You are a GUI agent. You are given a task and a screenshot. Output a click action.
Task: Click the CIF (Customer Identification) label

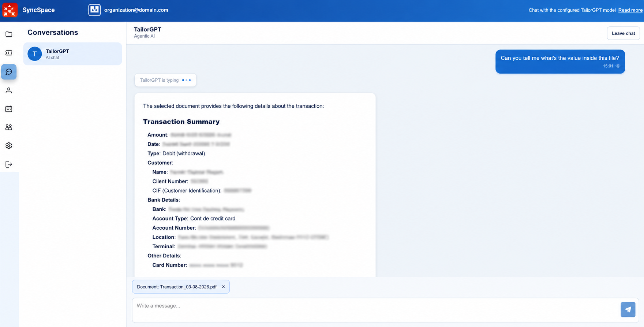click(187, 191)
